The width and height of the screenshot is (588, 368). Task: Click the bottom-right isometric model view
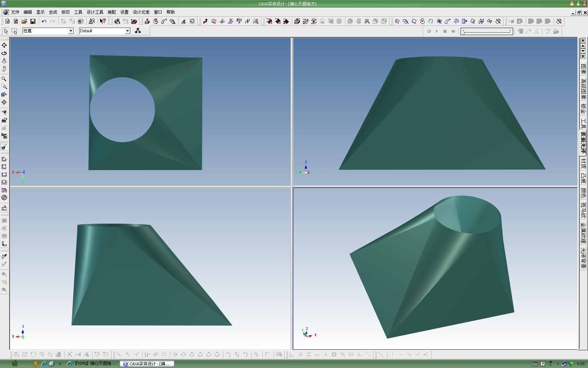tap(435, 268)
